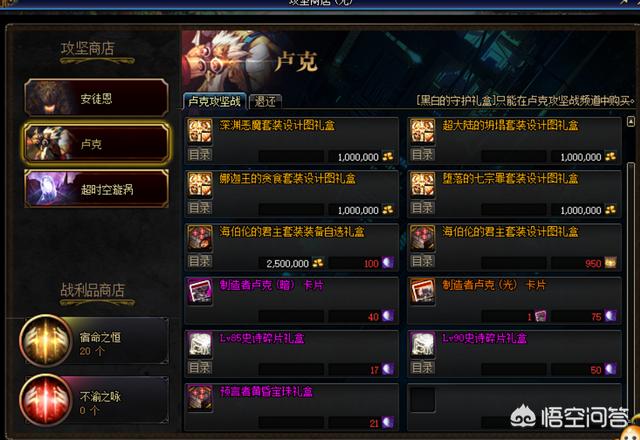Click the 海伯伦的君主套装设计图礼盒 icon
Image resolution: width=640 pixels, height=440 pixels.
[422, 238]
